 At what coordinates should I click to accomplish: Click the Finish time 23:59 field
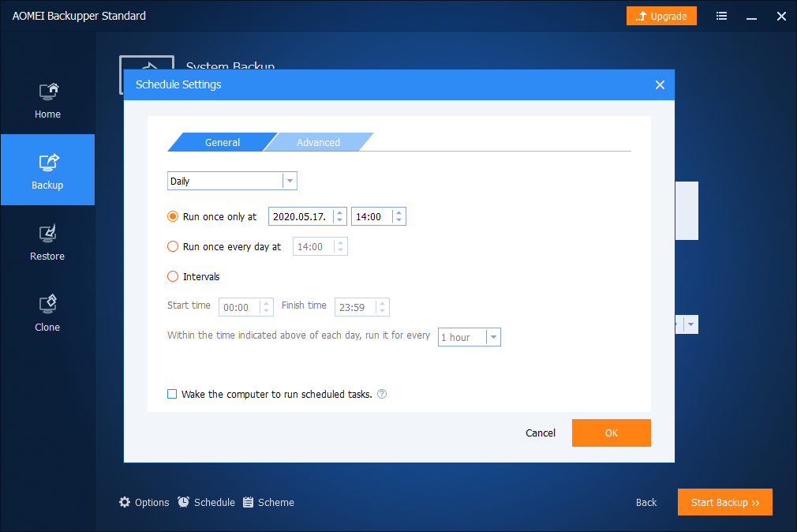[362, 307]
